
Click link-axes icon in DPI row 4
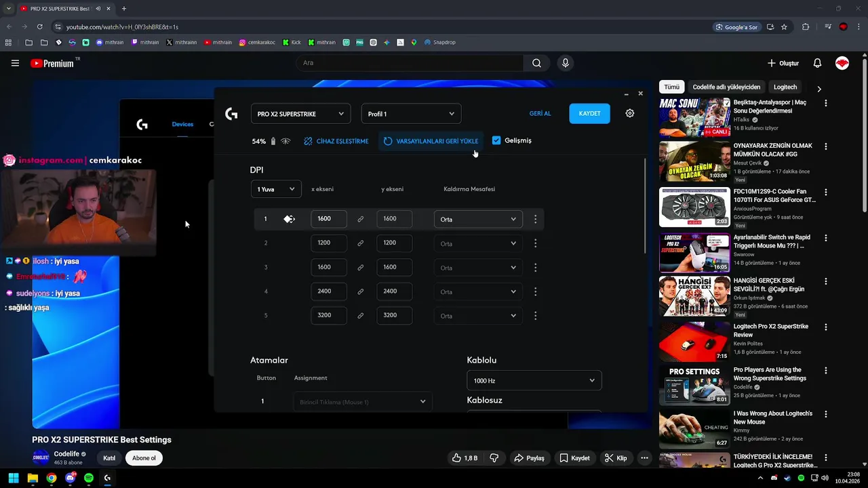(361, 291)
